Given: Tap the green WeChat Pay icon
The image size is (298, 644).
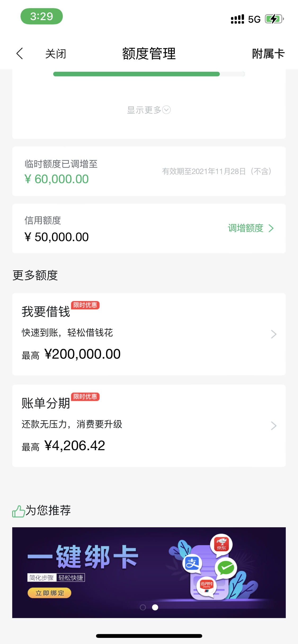Looking at the screenshot, I should coord(226,568).
